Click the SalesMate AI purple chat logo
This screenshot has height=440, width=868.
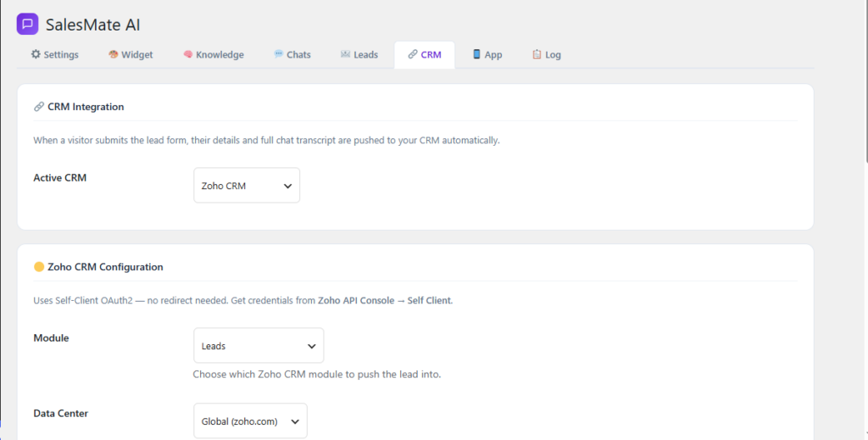tap(27, 24)
